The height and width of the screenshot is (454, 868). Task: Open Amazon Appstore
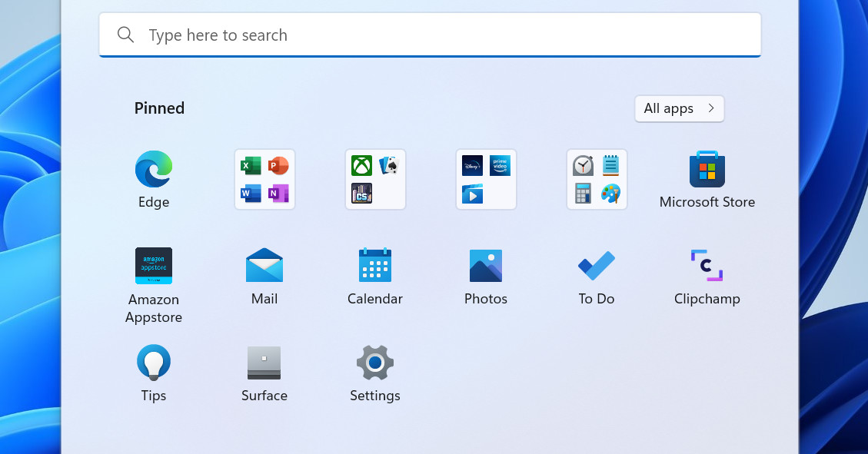[153, 266]
